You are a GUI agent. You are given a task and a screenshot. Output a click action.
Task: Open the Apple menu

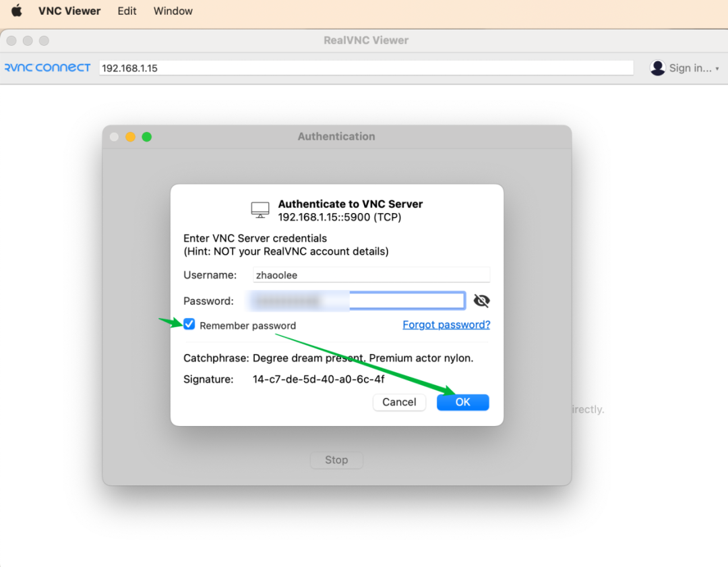pos(17,10)
